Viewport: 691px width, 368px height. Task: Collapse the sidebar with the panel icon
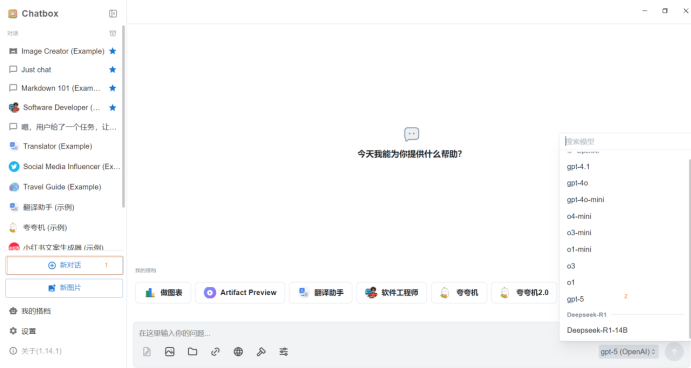(x=113, y=14)
